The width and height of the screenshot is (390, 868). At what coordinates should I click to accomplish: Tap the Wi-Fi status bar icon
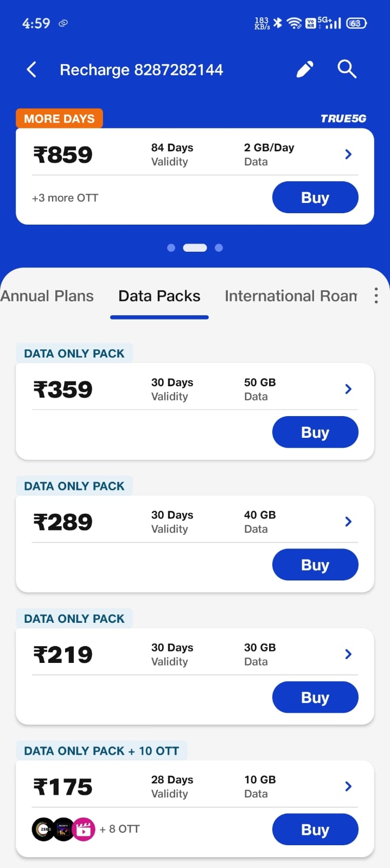click(x=295, y=23)
